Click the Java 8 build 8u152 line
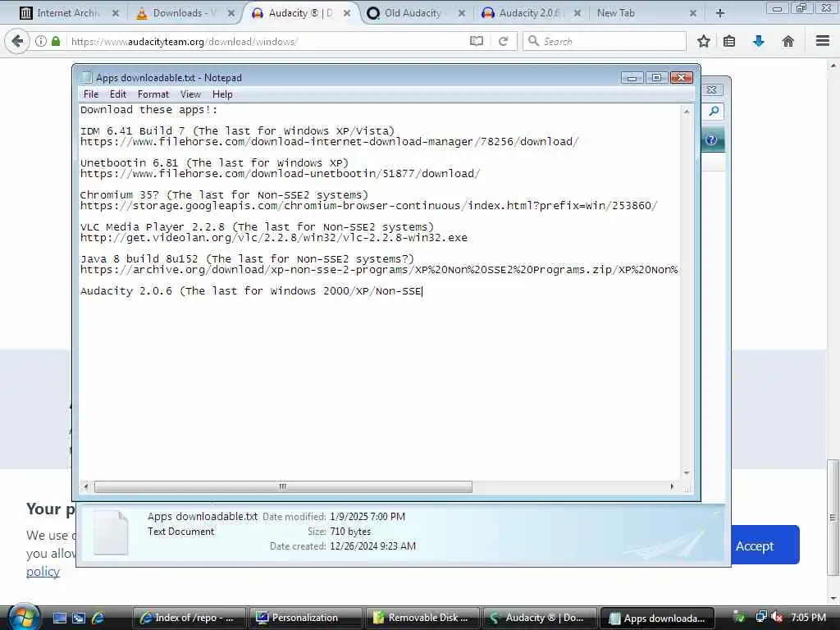The width and height of the screenshot is (840, 630). click(247, 258)
